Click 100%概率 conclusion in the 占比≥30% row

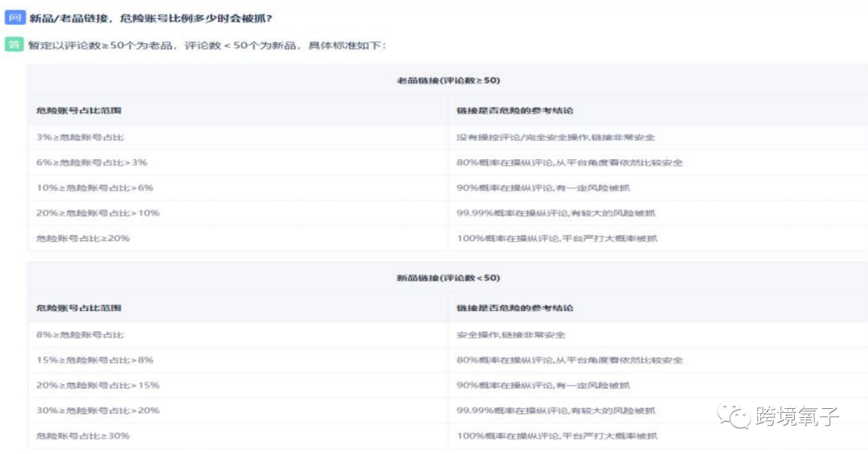[x=557, y=436]
